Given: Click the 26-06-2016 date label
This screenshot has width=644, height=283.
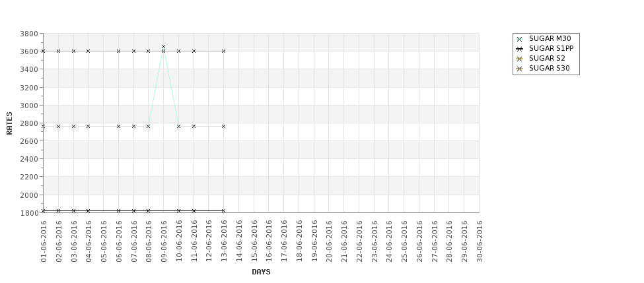Looking at the screenshot, I should pyautogui.click(x=419, y=241).
